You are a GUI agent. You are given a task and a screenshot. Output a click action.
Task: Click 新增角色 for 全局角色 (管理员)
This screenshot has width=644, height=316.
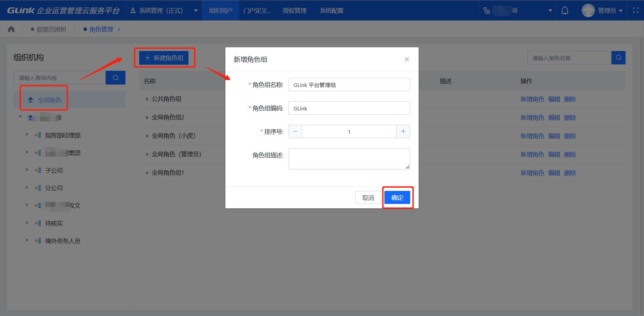coord(532,154)
